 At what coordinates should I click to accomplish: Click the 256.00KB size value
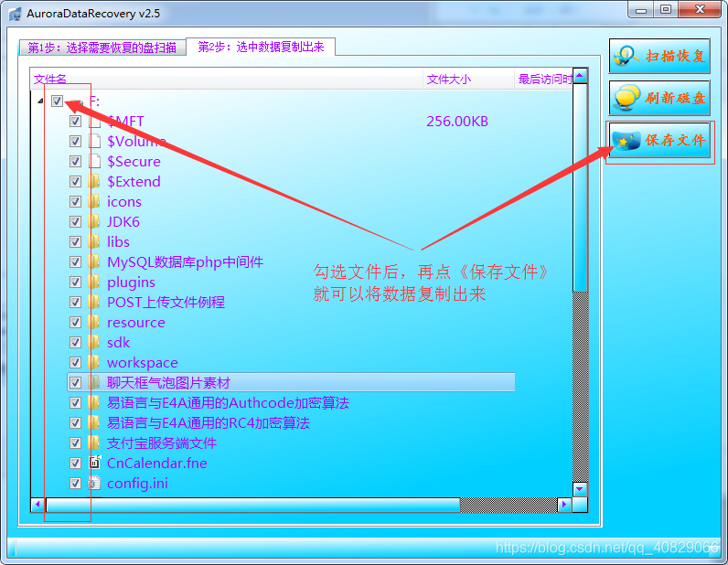(x=457, y=122)
